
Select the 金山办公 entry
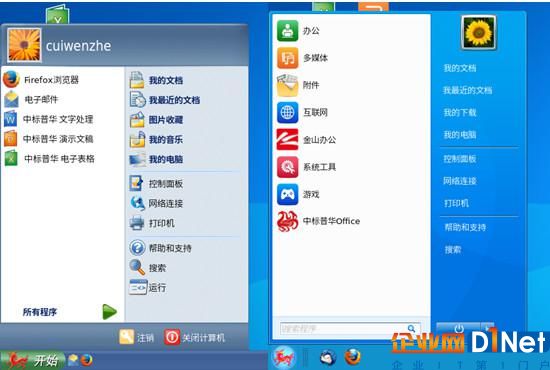pyautogui.click(x=306, y=140)
